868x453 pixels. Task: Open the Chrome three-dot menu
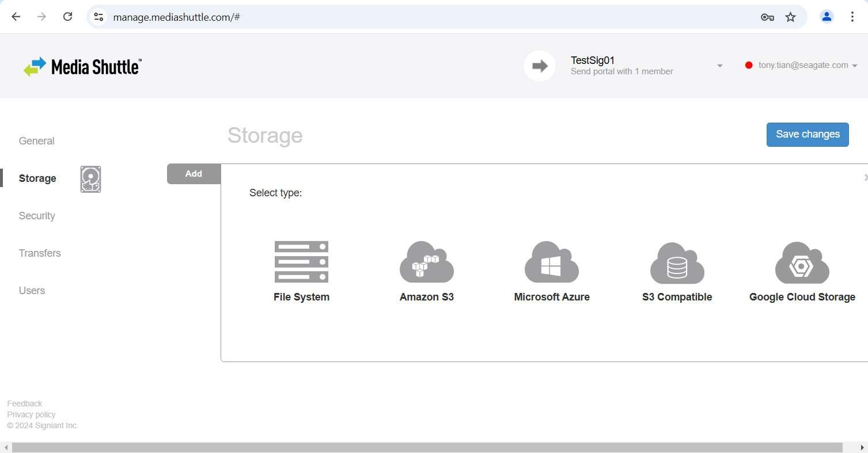click(852, 17)
